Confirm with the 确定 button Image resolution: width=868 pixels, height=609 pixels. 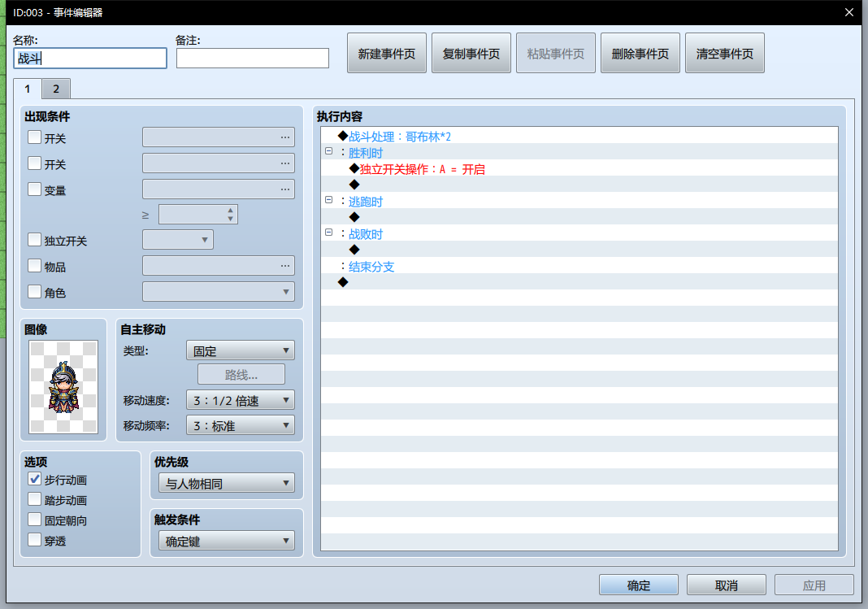[639, 585]
